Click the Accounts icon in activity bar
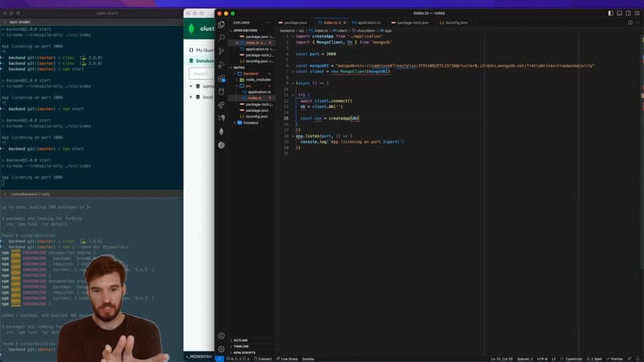 (x=222, y=336)
